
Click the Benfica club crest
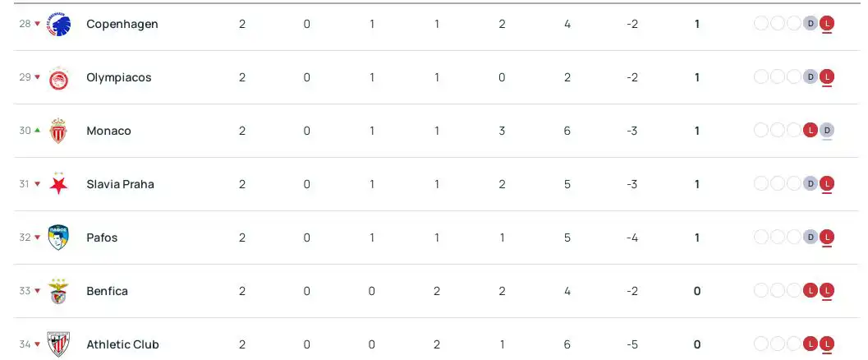point(58,291)
